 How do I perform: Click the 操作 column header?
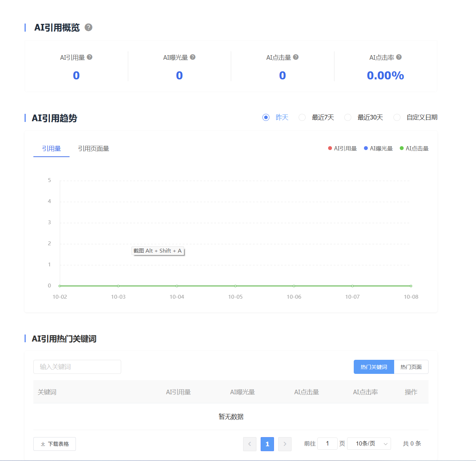click(411, 392)
